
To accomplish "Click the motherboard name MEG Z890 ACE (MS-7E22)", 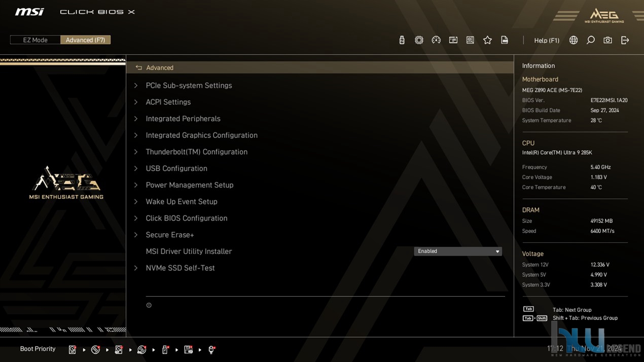I will click(x=552, y=90).
